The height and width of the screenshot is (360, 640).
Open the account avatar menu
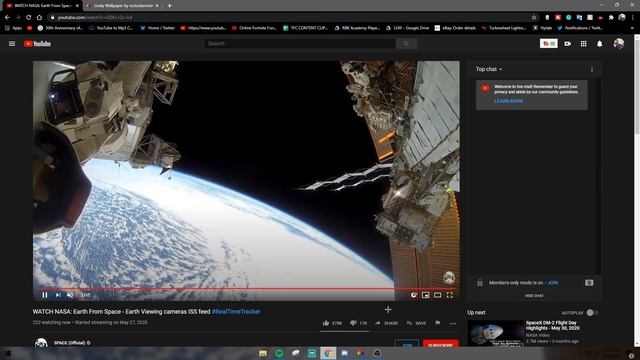[x=618, y=43]
